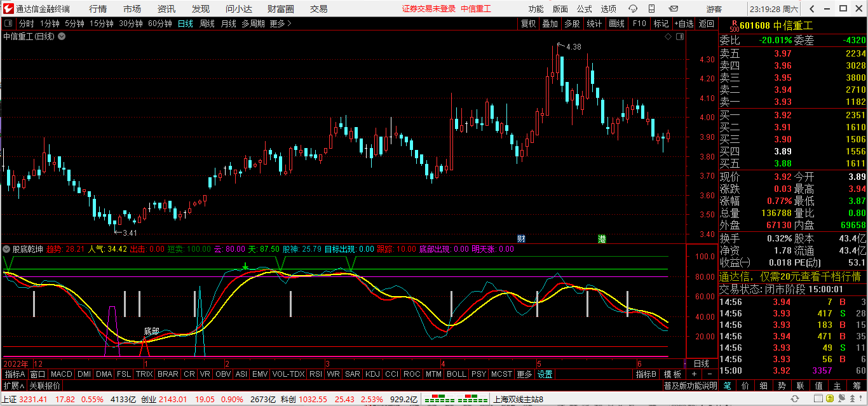
Task: Open the 资讯 menu
Action: (166, 9)
